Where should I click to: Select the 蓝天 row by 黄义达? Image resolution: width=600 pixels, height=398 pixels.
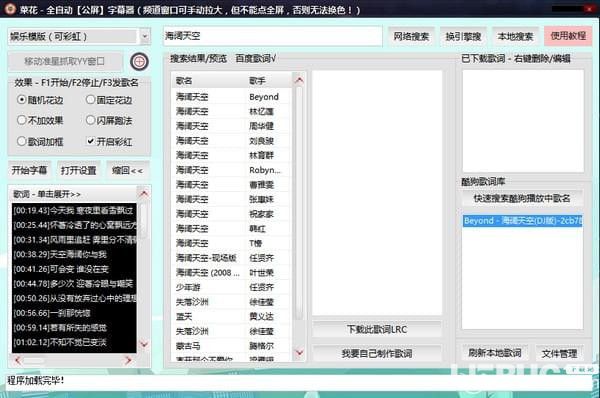tap(232, 316)
